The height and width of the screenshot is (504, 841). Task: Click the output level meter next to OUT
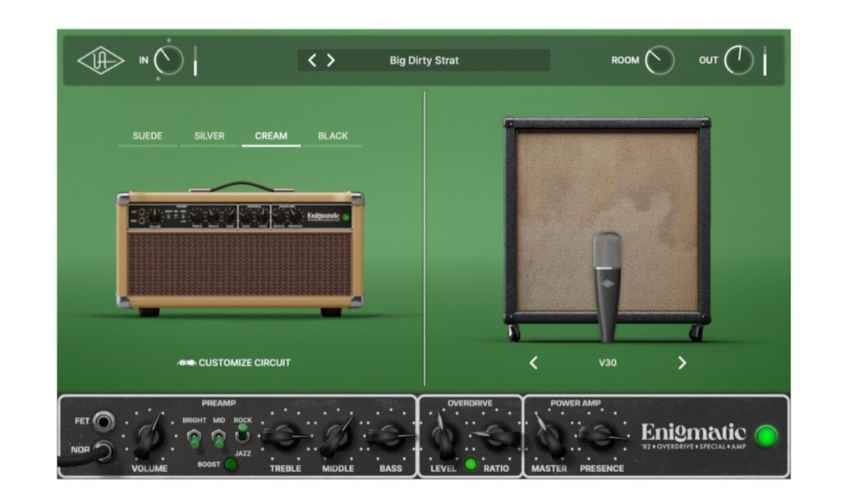[x=765, y=61]
